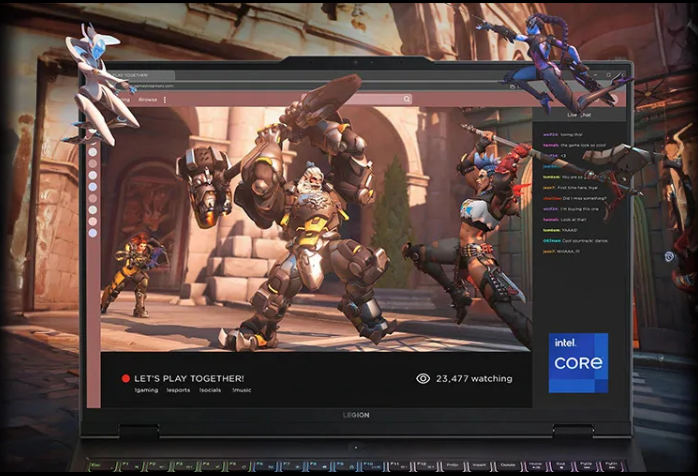698x476 pixels.
Task: Open the Live Chat panel header
Action: click(579, 115)
